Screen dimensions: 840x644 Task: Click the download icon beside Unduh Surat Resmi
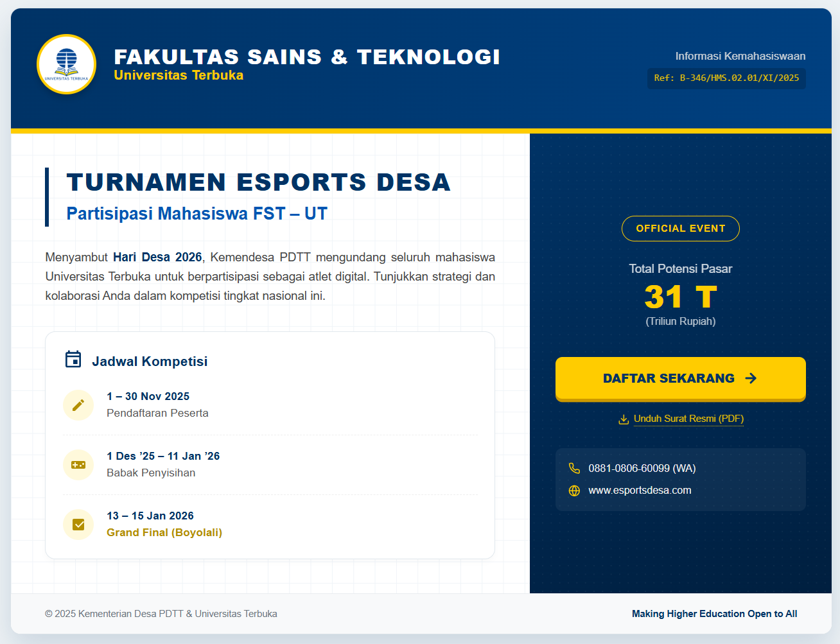[623, 419]
